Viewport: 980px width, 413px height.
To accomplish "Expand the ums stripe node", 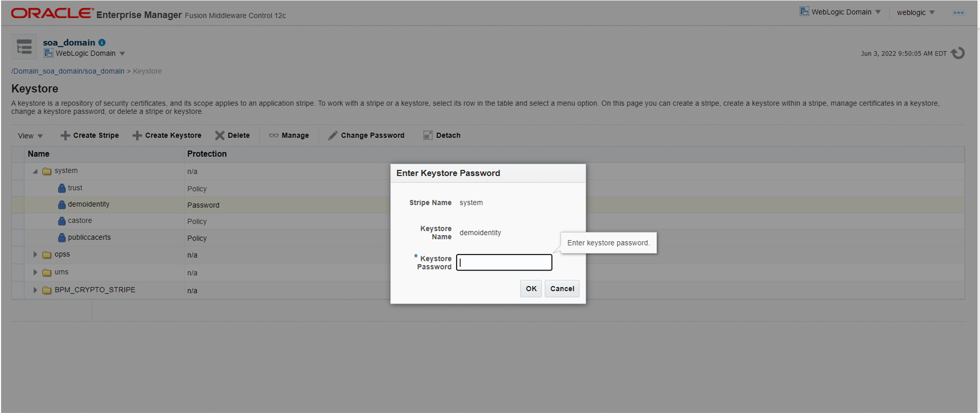I will tap(35, 272).
